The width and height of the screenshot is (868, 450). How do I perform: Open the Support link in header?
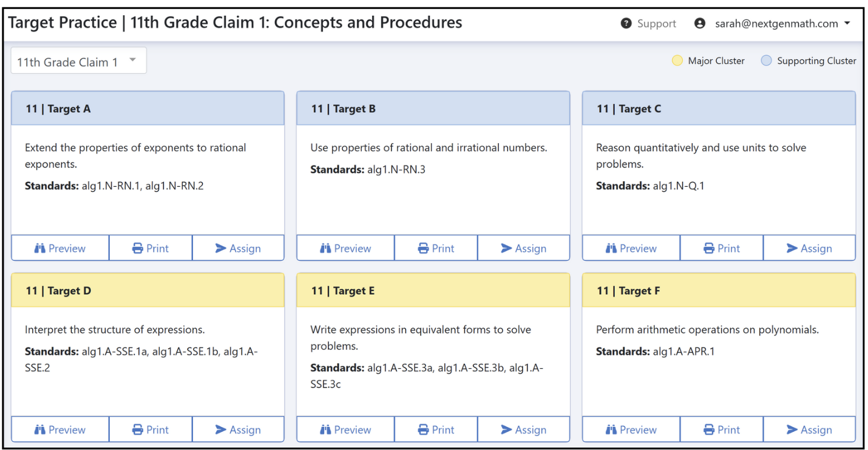[656, 24]
